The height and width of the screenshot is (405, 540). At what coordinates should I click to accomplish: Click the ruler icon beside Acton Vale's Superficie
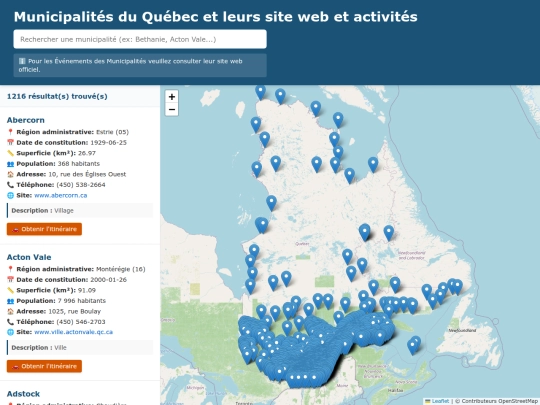pyautogui.click(x=10, y=290)
